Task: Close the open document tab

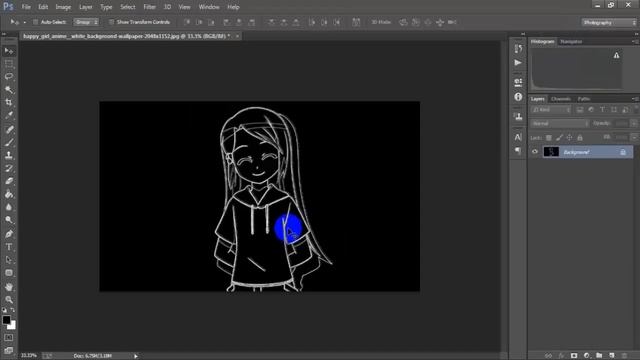Action: coord(237,36)
